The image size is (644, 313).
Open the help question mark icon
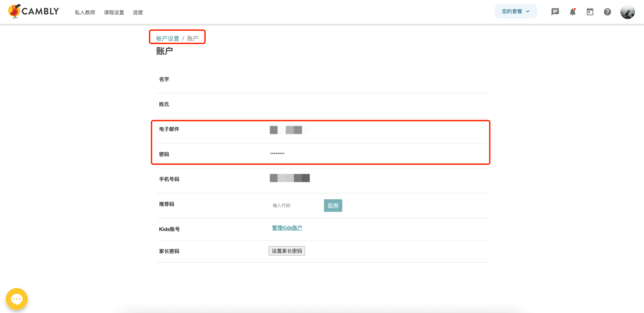tap(607, 12)
